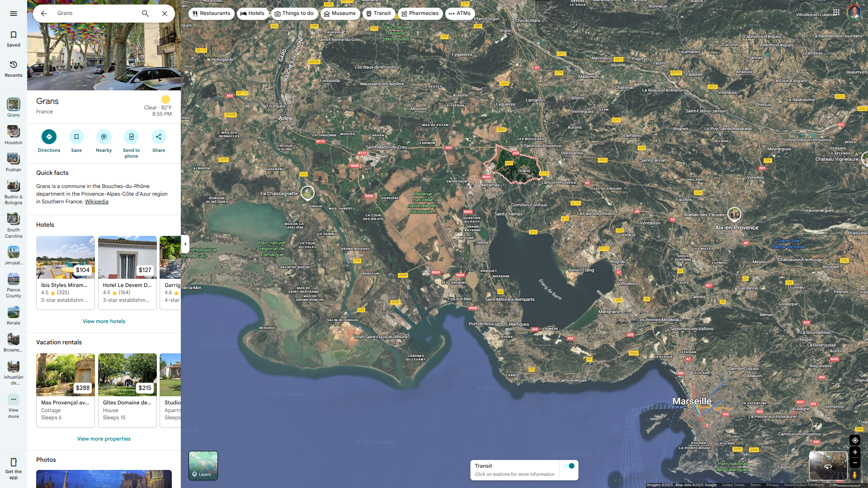The width and height of the screenshot is (868, 488).
Task: Zoom in with the plus control
Action: [x=854, y=452]
